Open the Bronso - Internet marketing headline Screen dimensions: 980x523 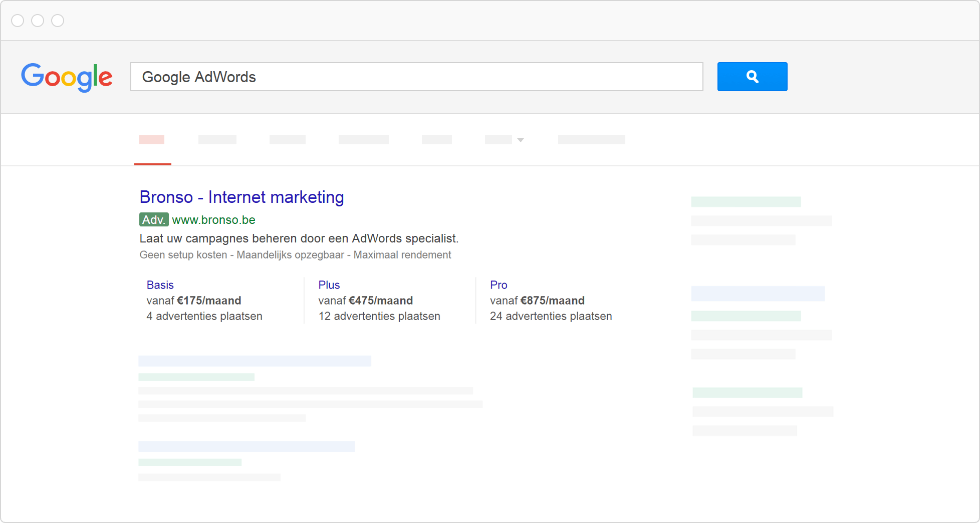point(241,197)
